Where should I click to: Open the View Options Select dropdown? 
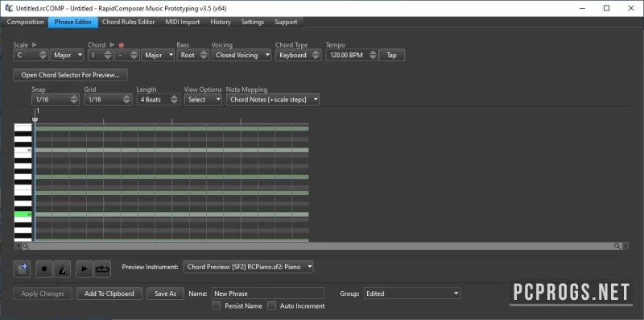(203, 99)
